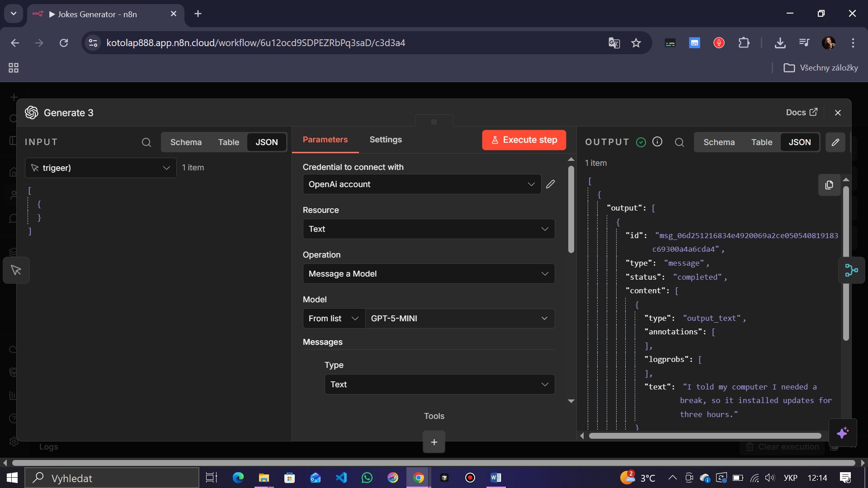
Task: Go to the next connected node
Action: (x=851, y=270)
